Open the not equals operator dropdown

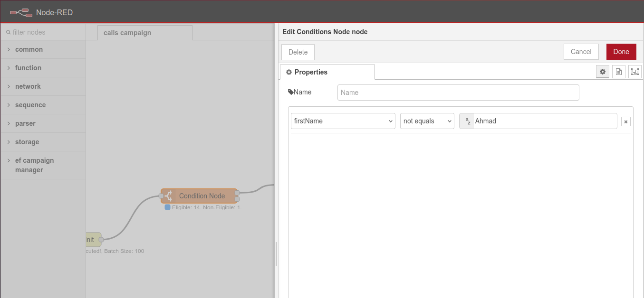tap(427, 121)
